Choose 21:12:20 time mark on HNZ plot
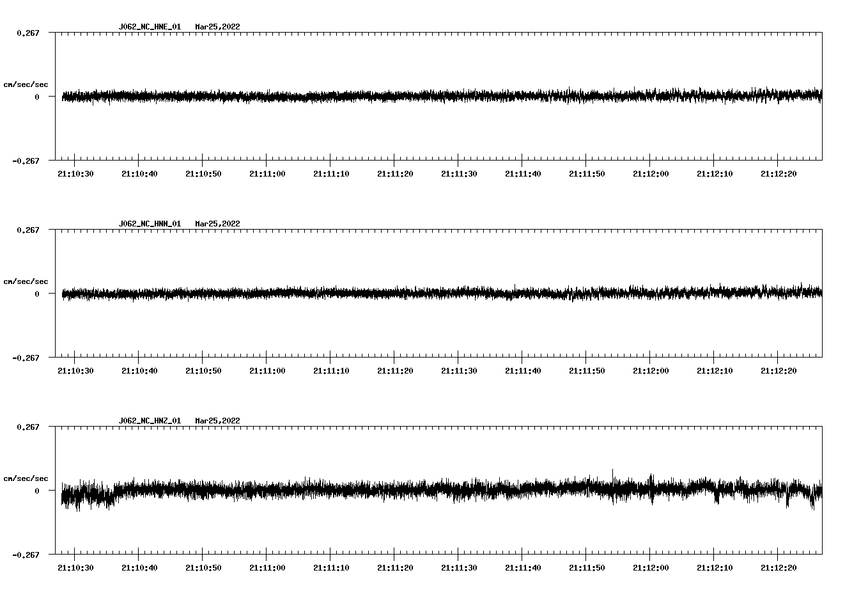This screenshot has width=868, height=591. pyautogui.click(x=779, y=568)
